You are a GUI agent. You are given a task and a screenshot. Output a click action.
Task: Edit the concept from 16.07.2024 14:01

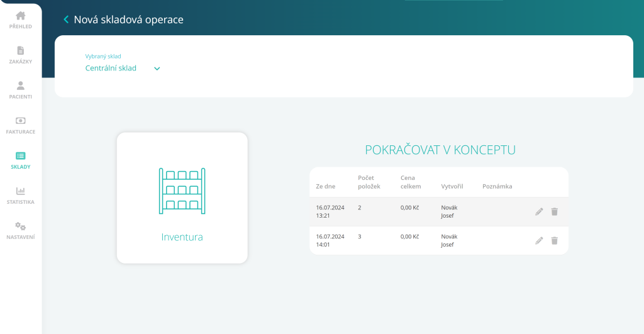tap(539, 241)
